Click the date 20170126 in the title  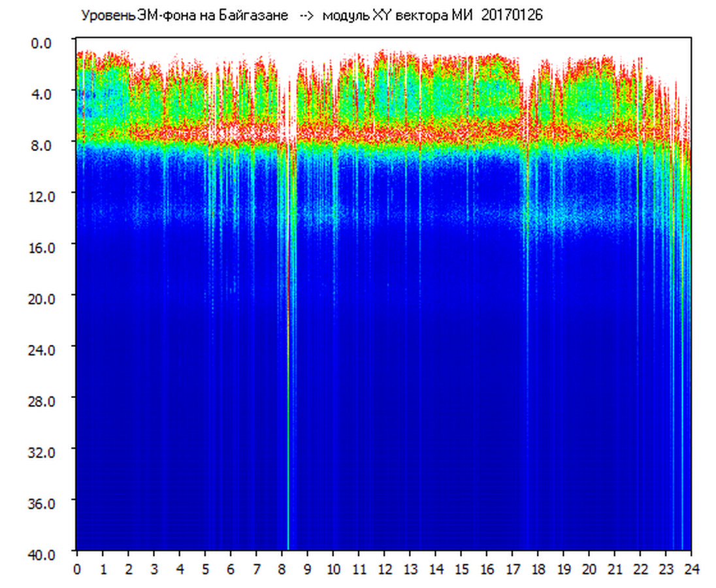click(512, 16)
